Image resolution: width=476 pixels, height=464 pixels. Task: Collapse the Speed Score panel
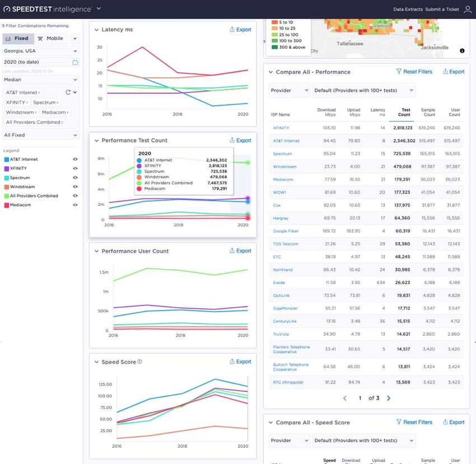tap(96, 362)
